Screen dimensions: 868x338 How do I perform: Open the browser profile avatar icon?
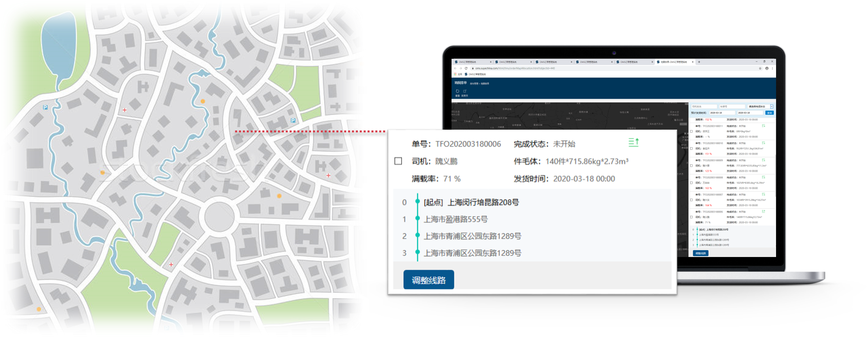click(x=767, y=68)
